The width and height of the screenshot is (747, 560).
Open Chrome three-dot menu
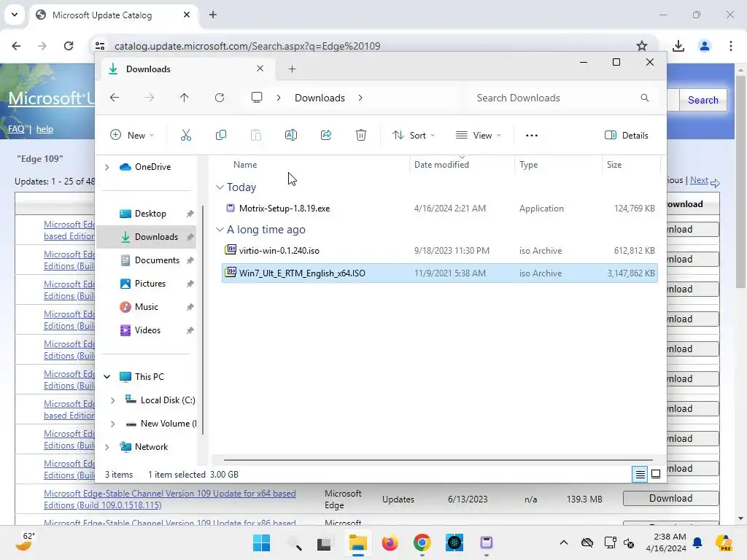click(x=731, y=46)
